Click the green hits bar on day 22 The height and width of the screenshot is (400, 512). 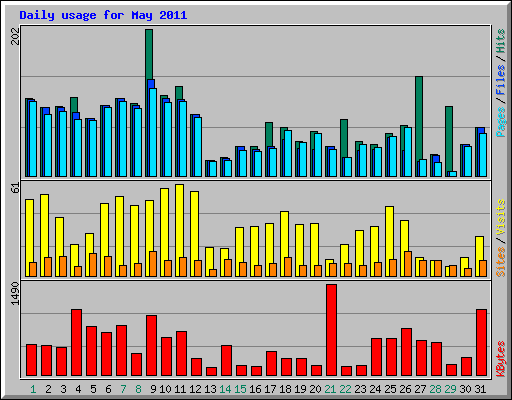coord(344,138)
